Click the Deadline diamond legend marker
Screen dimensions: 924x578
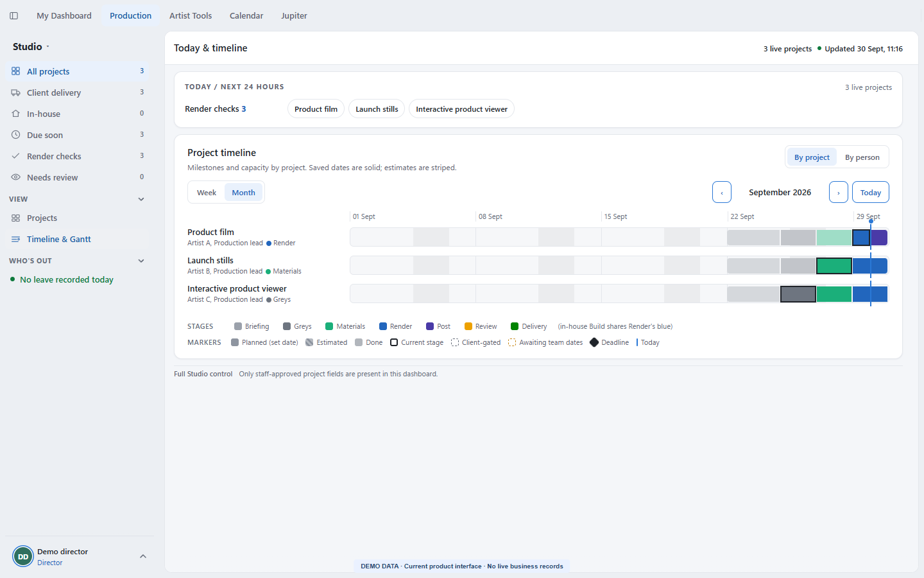[594, 342]
